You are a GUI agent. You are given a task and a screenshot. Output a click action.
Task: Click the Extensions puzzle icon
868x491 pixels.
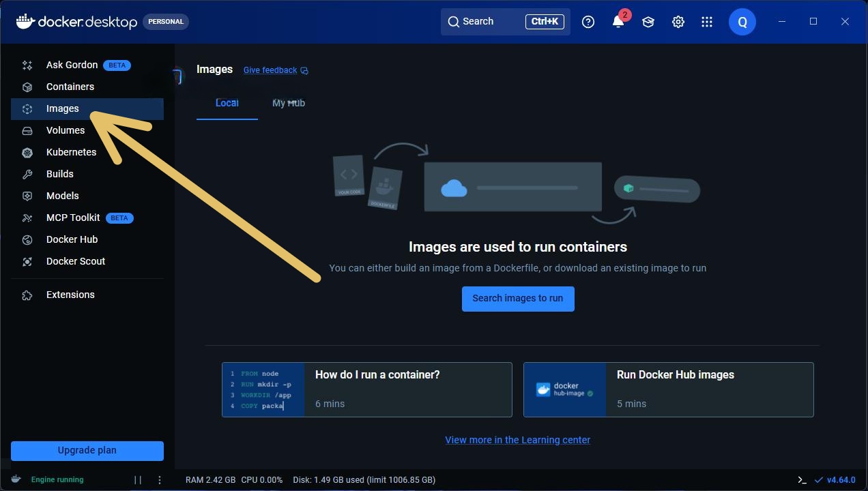pyautogui.click(x=27, y=295)
